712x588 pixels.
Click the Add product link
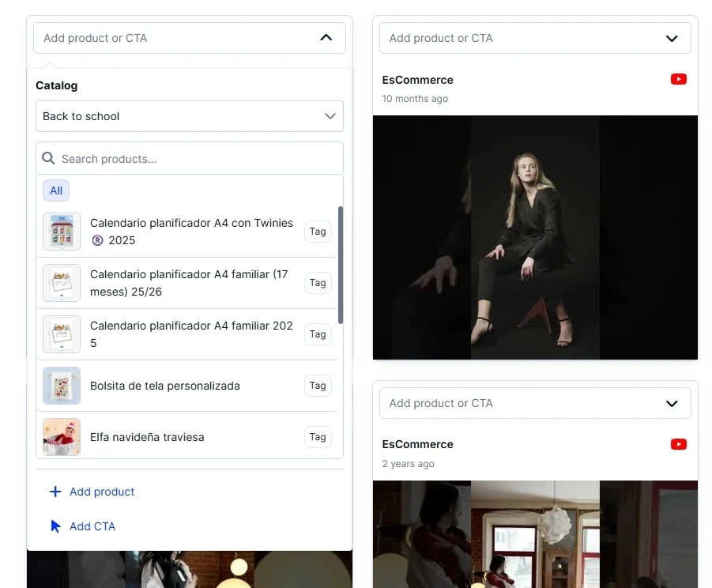tap(102, 492)
